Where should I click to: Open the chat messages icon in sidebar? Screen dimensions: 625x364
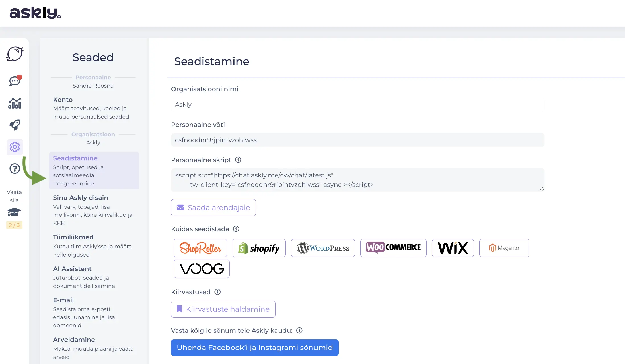[x=15, y=81]
